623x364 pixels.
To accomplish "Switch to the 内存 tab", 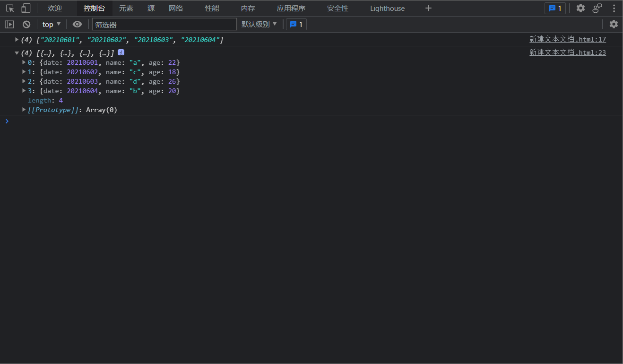I will pos(248,8).
